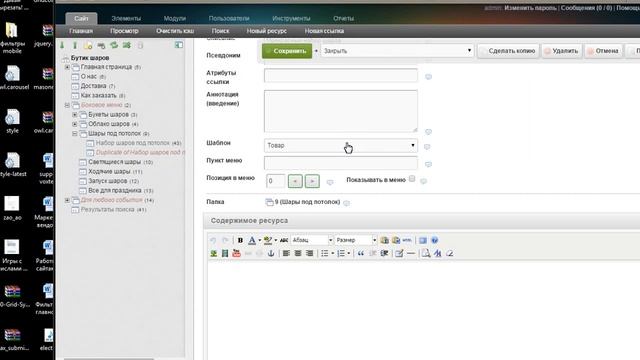Open help bubble next to Атрибуты ссылки
Screen dimensions: 640x360
[428, 77]
